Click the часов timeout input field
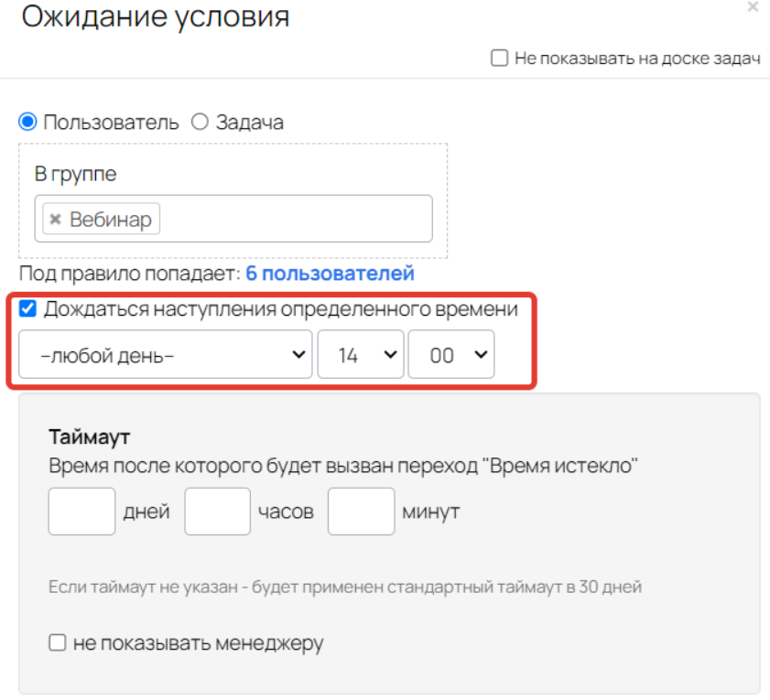770x700 pixels. [x=218, y=511]
